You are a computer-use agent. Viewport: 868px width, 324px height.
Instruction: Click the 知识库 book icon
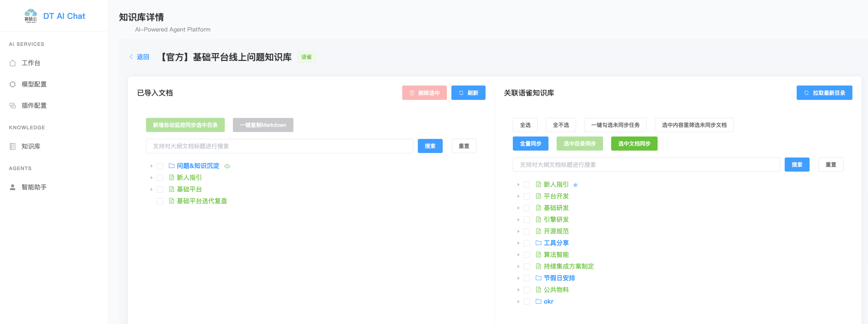[x=13, y=146]
